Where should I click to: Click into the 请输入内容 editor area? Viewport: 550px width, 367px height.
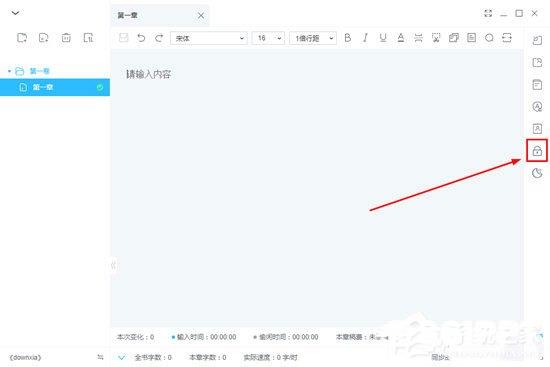coord(317,188)
